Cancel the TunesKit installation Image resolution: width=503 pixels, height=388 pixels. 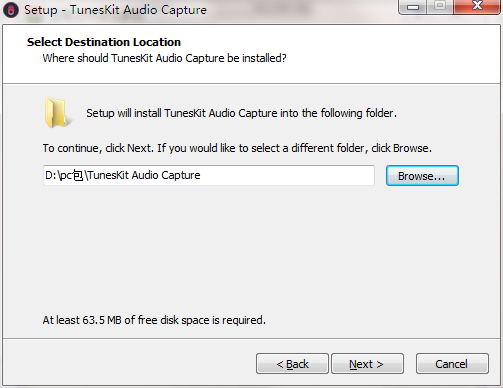pos(452,364)
